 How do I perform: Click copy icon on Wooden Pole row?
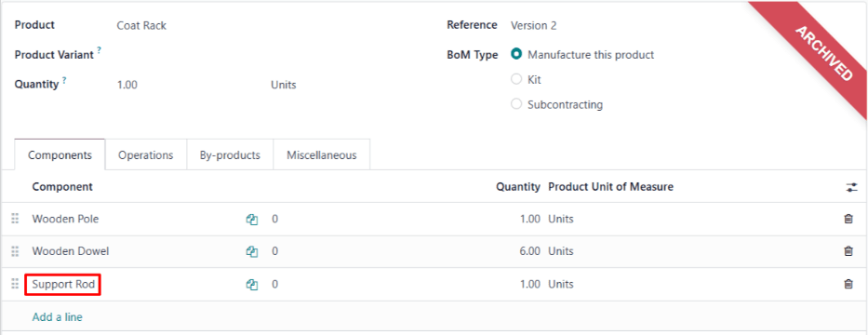click(252, 220)
